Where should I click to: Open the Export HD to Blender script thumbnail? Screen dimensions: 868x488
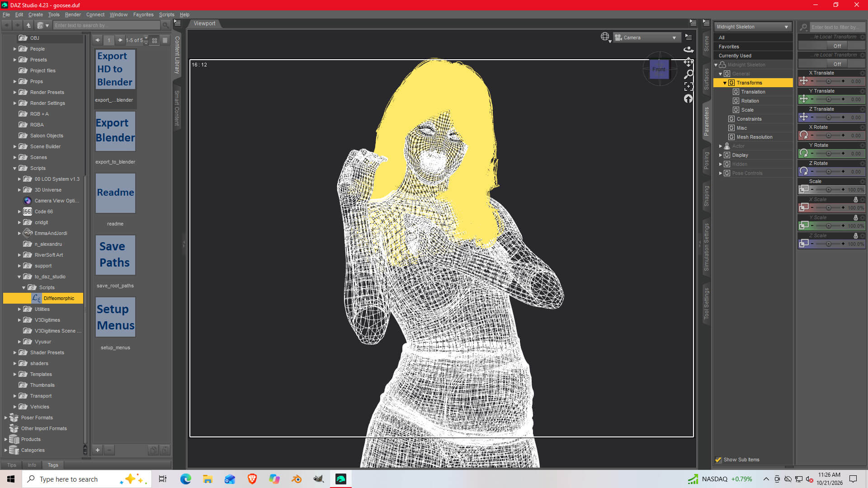pos(115,69)
